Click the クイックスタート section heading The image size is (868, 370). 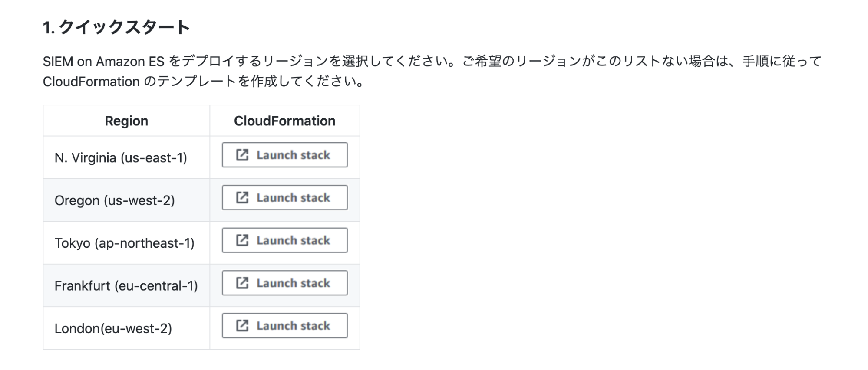(x=116, y=27)
